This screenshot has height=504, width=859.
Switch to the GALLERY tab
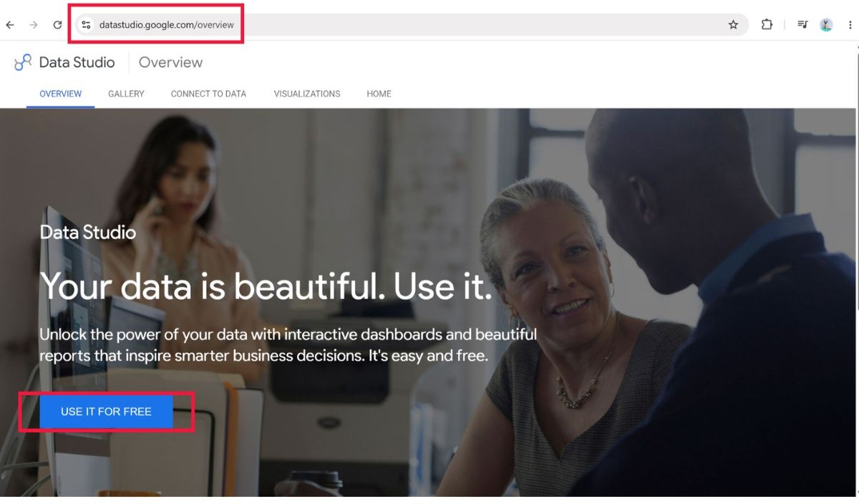(126, 94)
